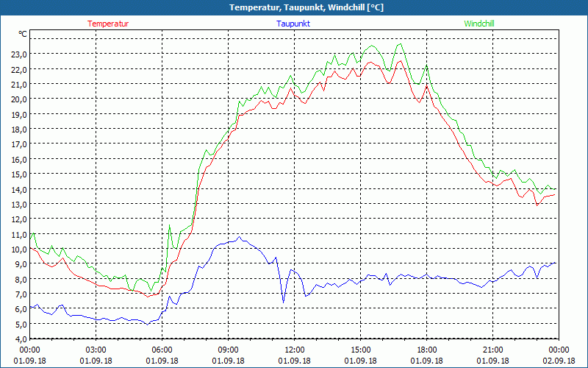The image size is (588, 368).
Task: Select the blue 'Taupunkt' legend label
Action: [293, 24]
